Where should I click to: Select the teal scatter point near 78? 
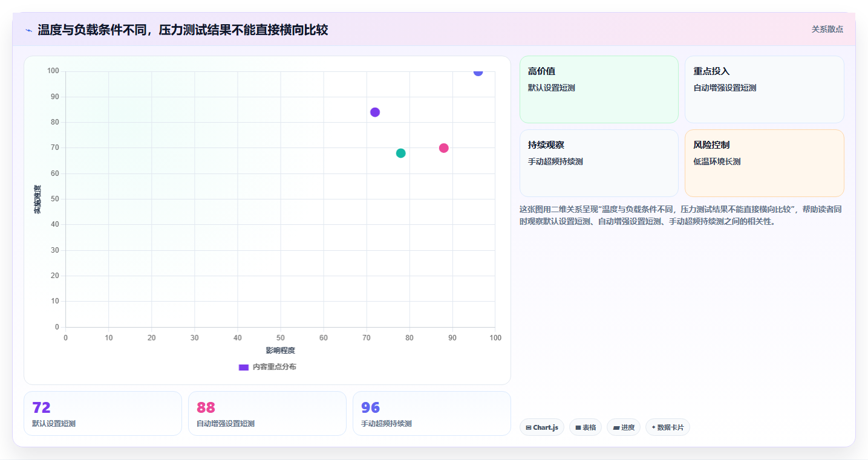[400, 153]
